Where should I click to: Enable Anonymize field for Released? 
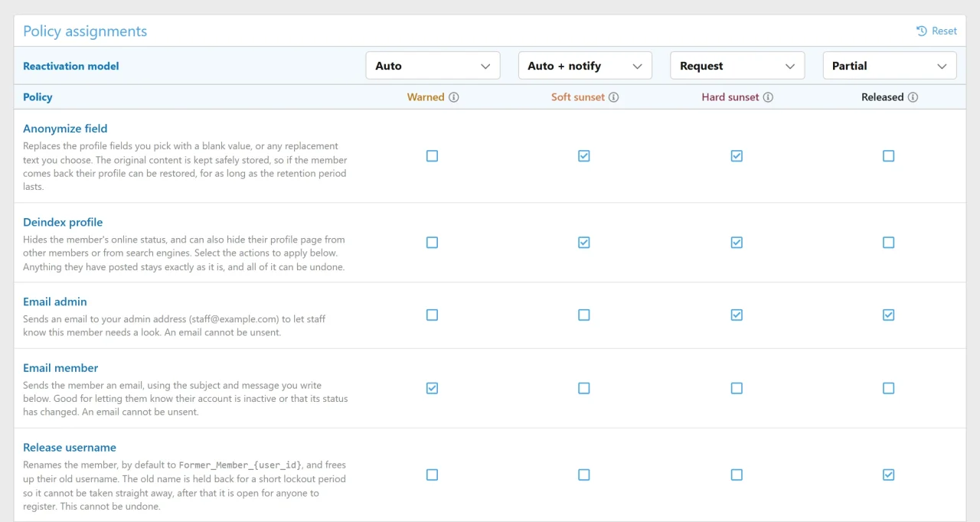(x=888, y=156)
